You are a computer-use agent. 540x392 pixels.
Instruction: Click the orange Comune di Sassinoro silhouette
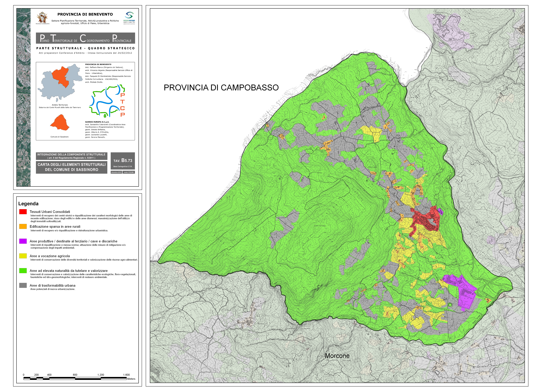click(60, 122)
